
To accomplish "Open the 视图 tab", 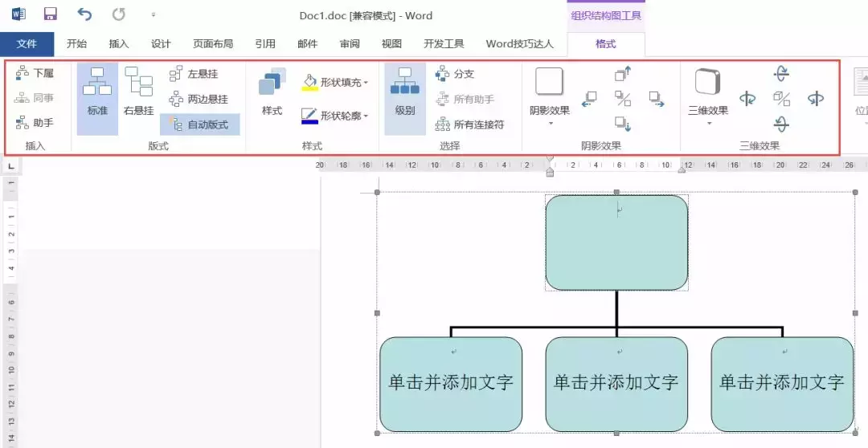I will click(391, 44).
